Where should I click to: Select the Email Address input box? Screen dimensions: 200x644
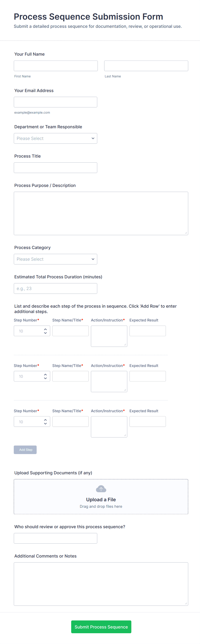click(x=55, y=102)
